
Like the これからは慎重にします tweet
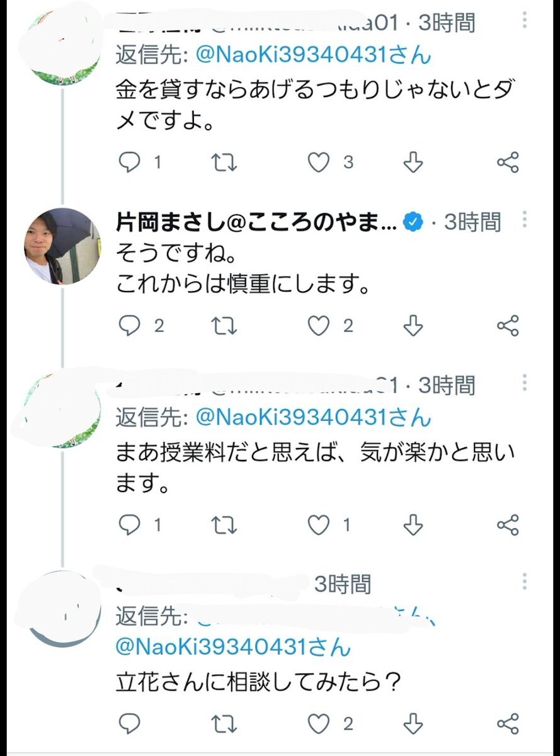point(319,326)
